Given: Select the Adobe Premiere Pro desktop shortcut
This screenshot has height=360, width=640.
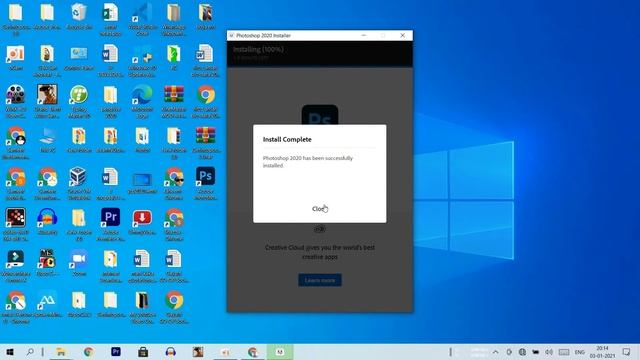Looking at the screenshot, I should pyautogui.click(x=111, y=225).
